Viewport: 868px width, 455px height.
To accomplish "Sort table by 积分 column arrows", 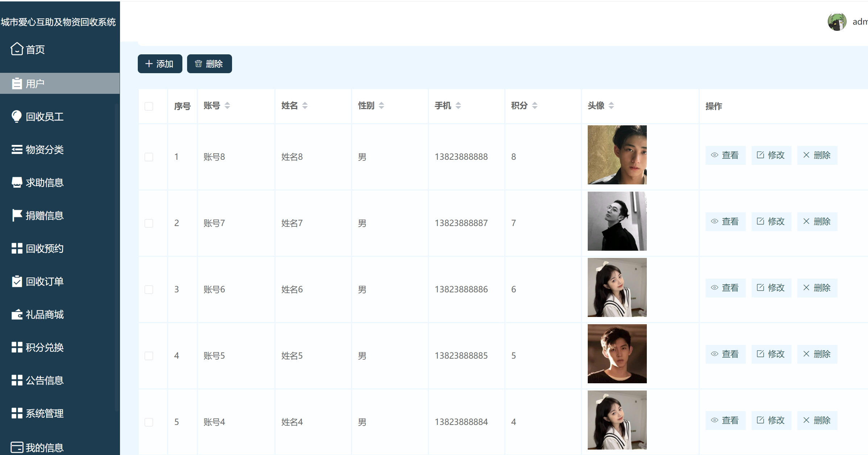I will [535, 106].
